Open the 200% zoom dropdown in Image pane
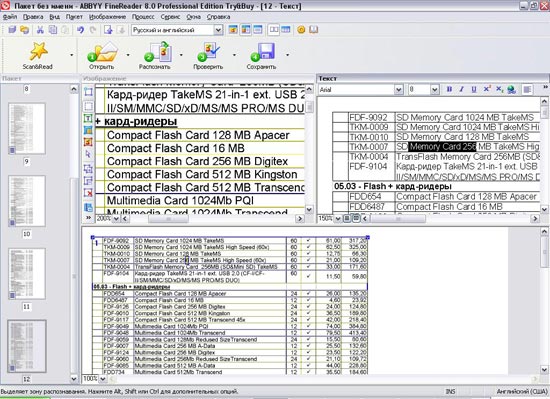 tap(116, 219)
